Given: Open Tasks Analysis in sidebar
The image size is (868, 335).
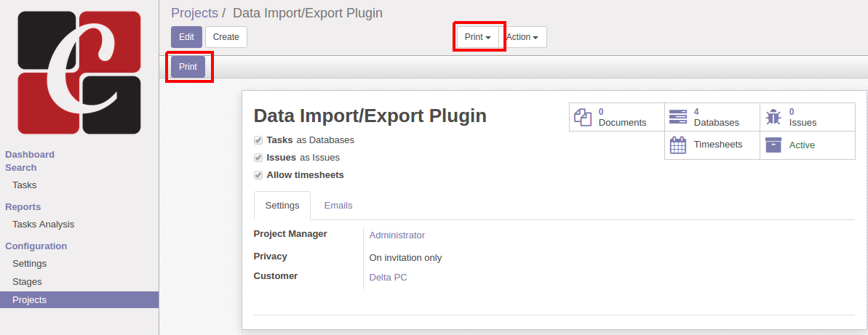Looking at the screenshot, I should point(44,225).
